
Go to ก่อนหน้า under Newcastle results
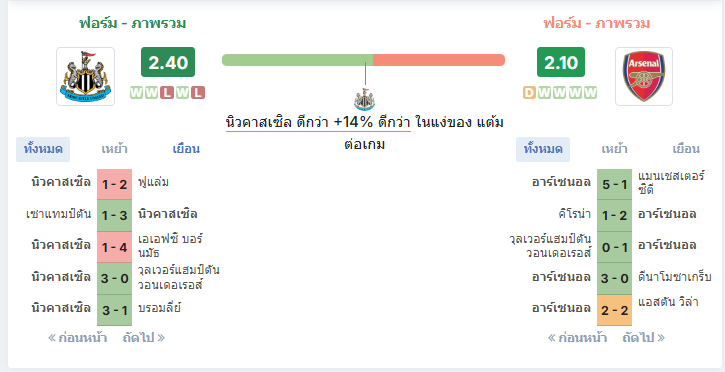tap(77, 338)
